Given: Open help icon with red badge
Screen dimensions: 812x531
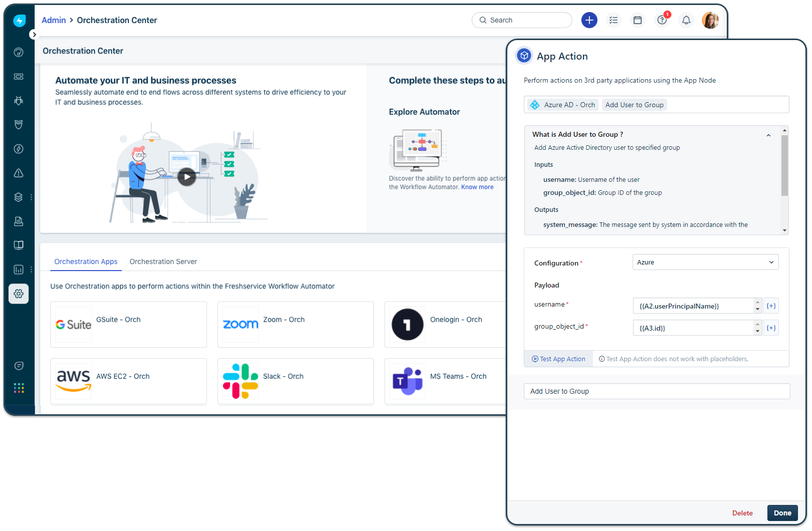Looking at the screenshot, I should 662,20.
